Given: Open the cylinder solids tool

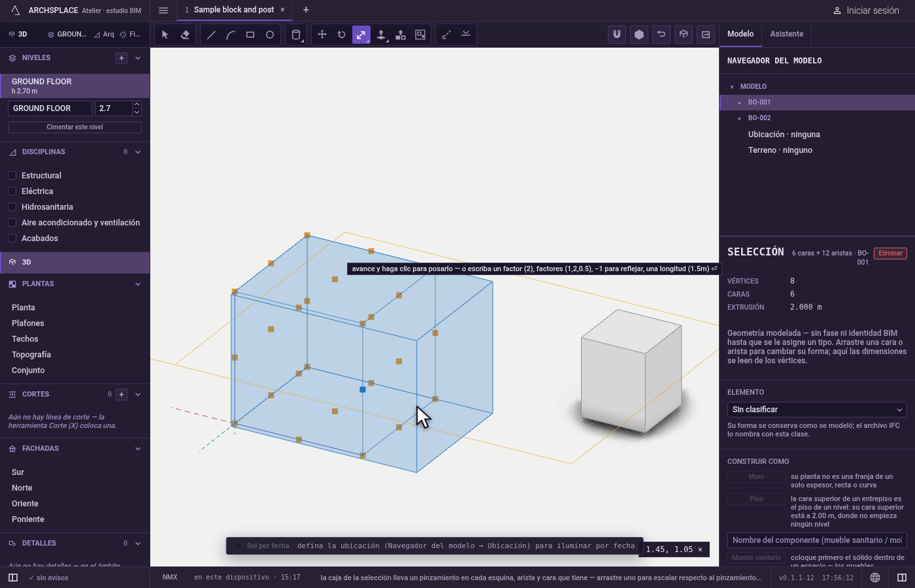Looking at the screenshot, I should tap(296, 35).
